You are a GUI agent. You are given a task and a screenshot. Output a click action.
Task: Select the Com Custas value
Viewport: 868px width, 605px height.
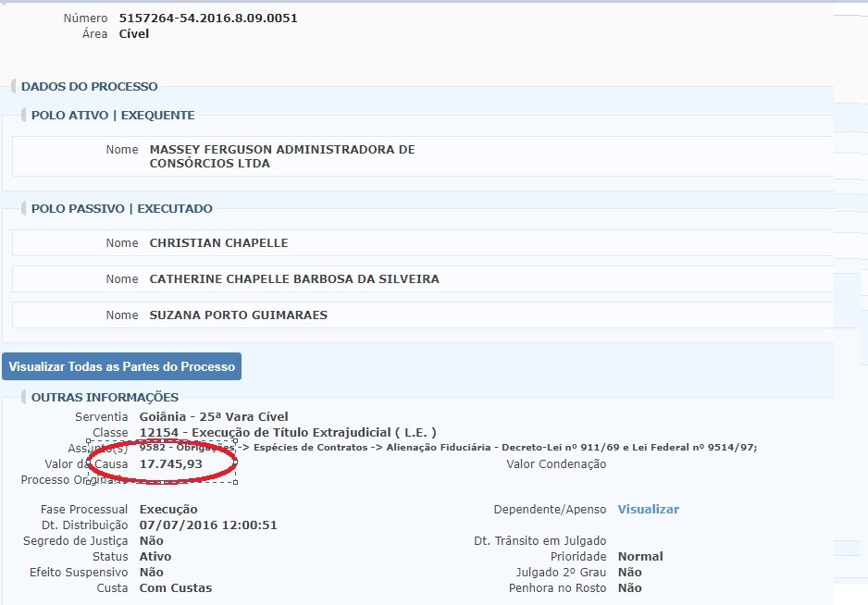[x=175, y=588]
